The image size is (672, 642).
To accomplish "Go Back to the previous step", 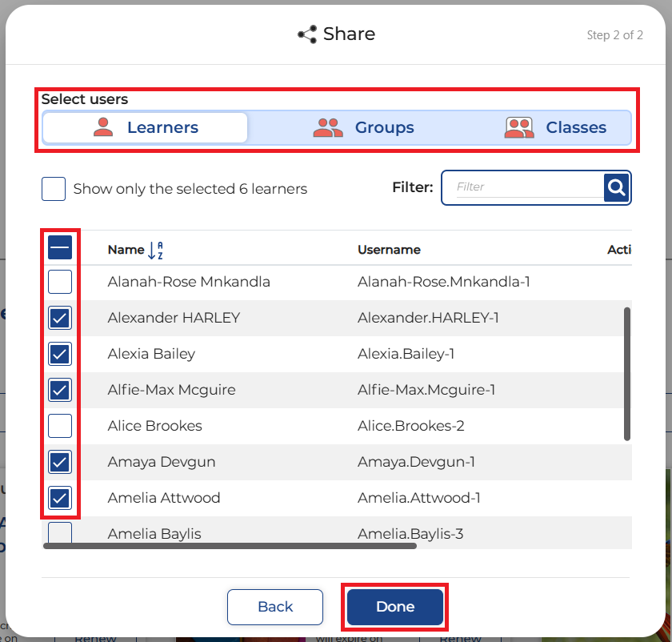I will pos(275,607).
